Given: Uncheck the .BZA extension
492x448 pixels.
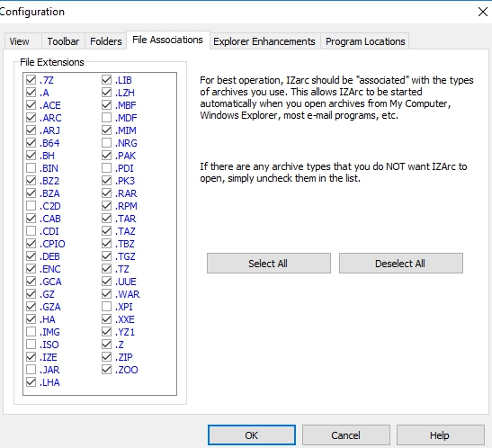Looking at the screenshot, I should point(31,193).
